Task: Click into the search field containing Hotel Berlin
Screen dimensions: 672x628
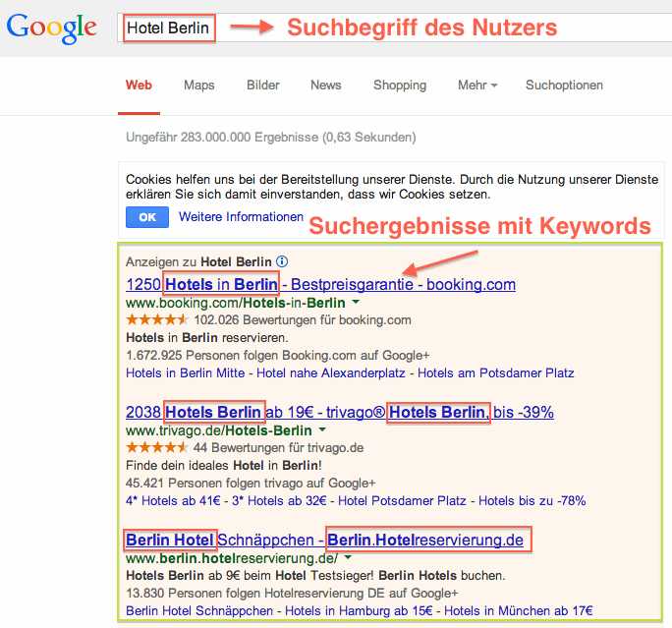Action: [x=394, y=28]
